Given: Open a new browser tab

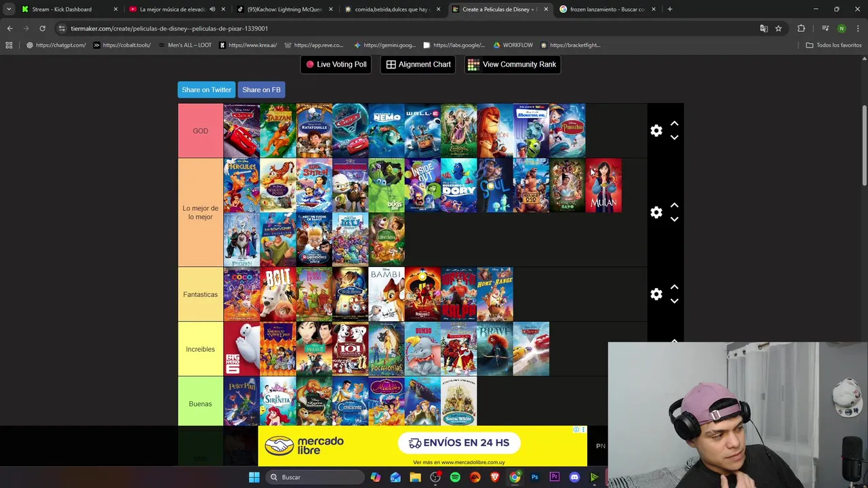Looking at the screenshot, I should click(669, 9).
